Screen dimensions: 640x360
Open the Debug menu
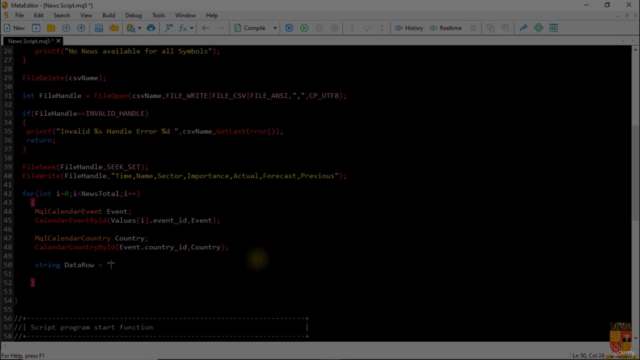[133, 15]
